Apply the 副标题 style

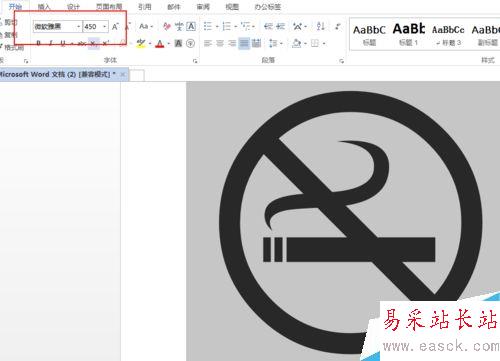486,34
